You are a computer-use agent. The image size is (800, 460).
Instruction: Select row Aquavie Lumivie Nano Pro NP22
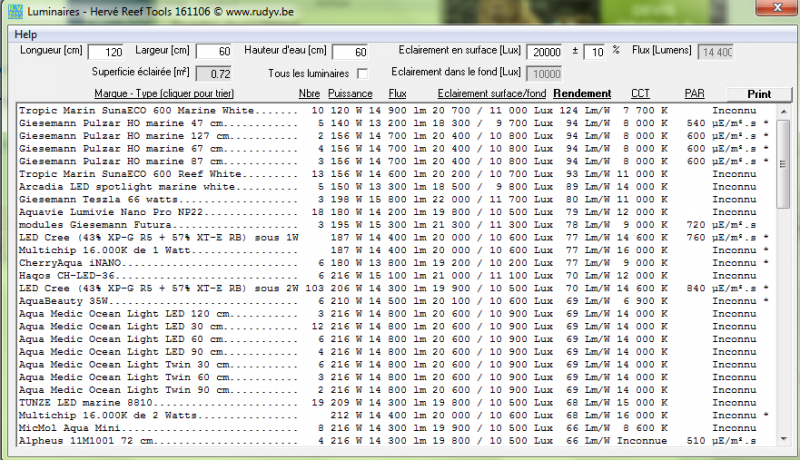pos(396,212)
